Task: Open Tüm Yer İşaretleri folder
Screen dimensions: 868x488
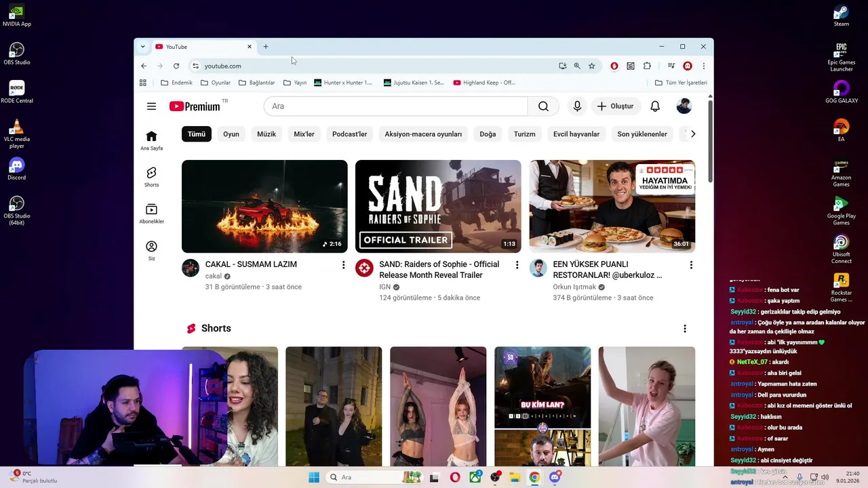Action: click(681, 83)
